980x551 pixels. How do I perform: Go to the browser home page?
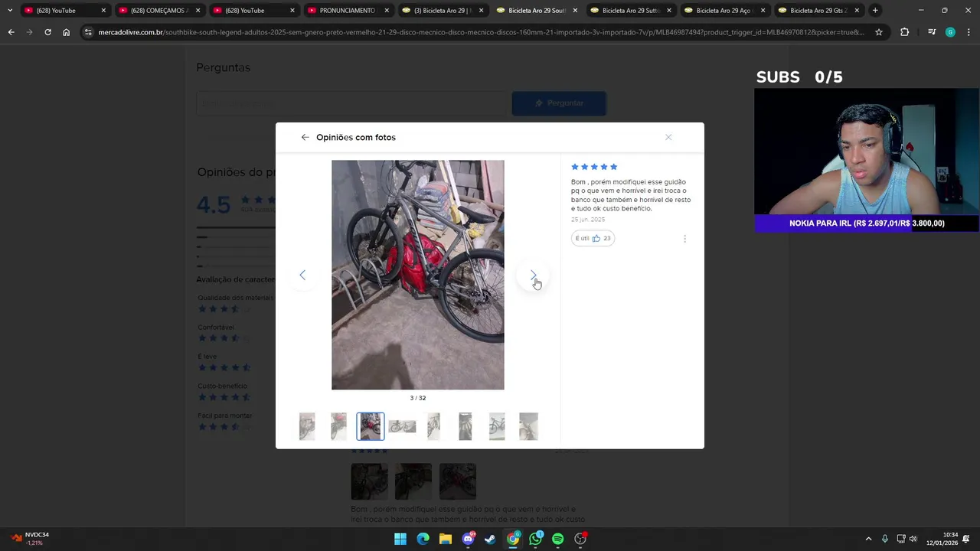[x=66, y=32]
